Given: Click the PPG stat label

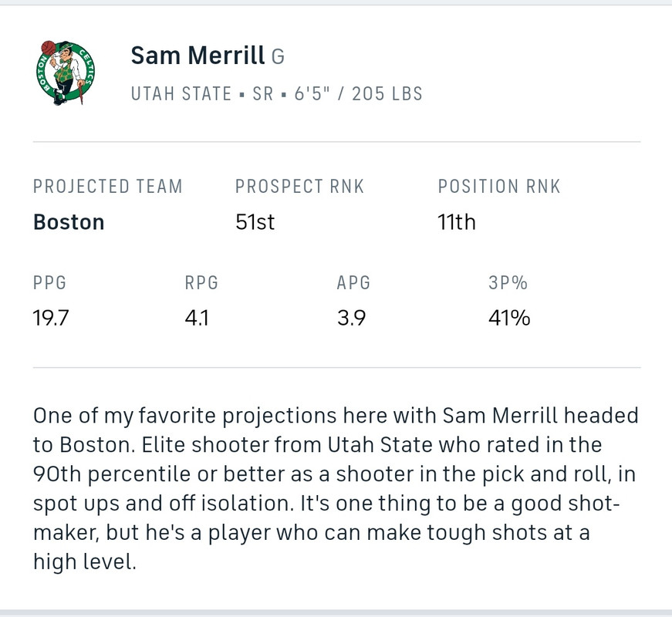Looking at the screenshot, I should (49, 283).
